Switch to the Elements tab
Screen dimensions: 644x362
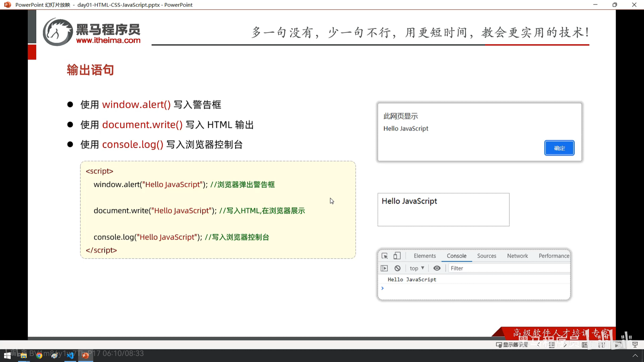tap(425, 256)
